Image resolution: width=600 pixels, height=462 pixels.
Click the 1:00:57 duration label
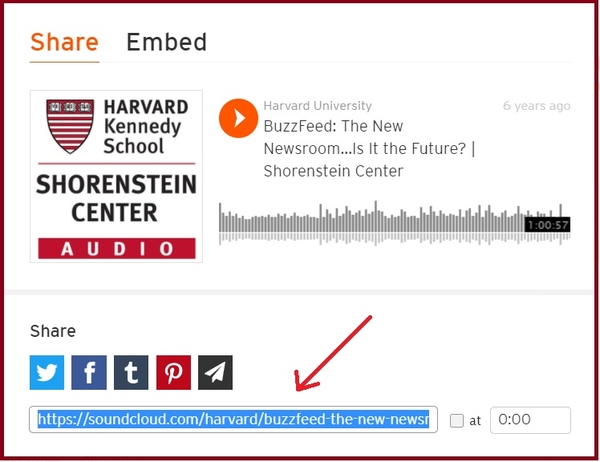point(547,224)
